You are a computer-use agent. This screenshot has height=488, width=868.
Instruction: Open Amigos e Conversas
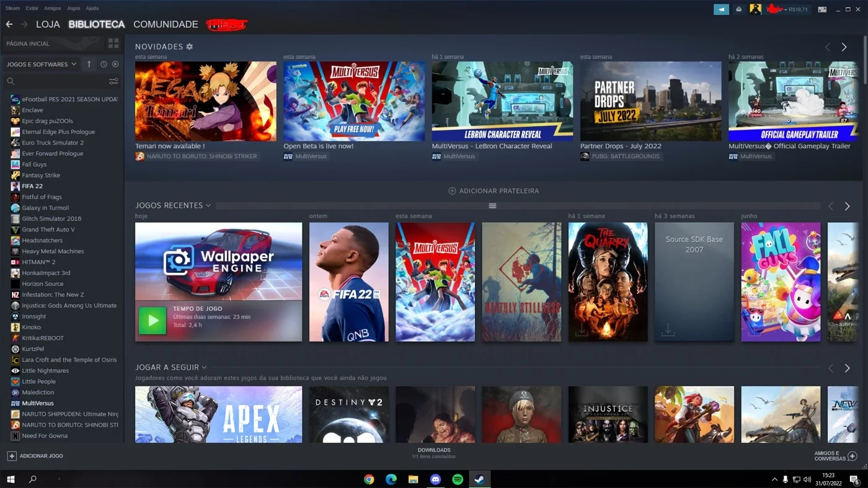pyautogui.click(x=835, y=456)
